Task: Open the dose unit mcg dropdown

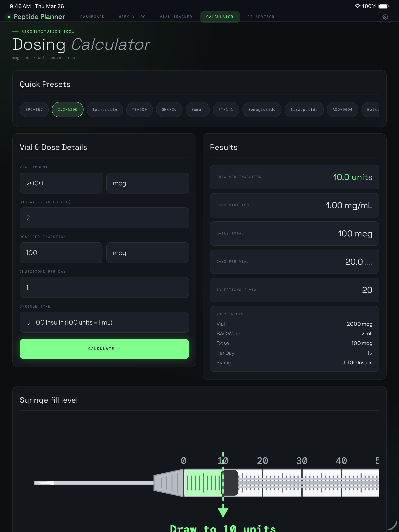Action: point(148,253)
